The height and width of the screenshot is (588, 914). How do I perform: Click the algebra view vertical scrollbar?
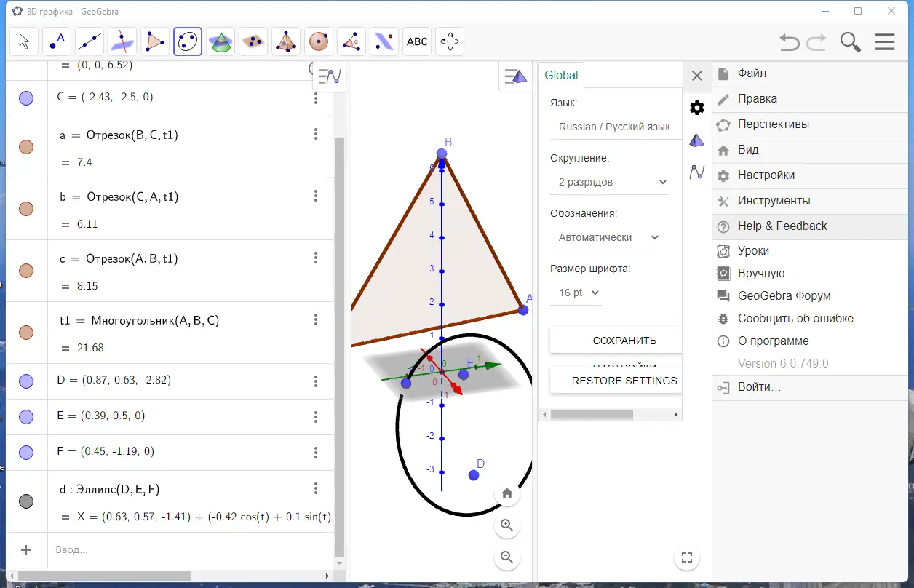(339, 347)
